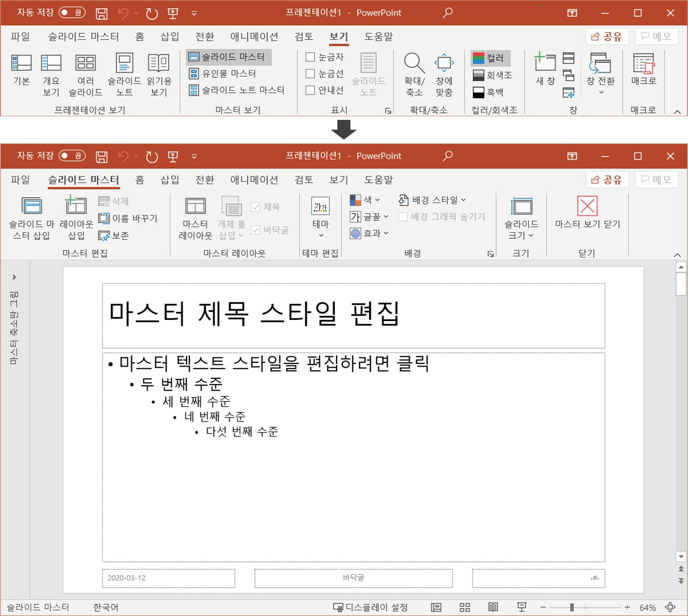Screen dimensions: 688x616
Task: Click the zoom slider in status bar
Action: (585, 607)
